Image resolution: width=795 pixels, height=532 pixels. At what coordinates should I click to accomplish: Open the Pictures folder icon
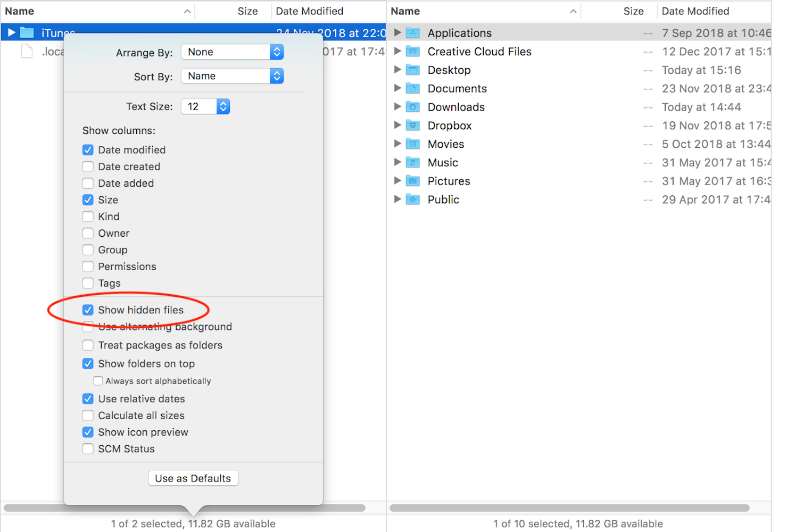click(413, 181)
